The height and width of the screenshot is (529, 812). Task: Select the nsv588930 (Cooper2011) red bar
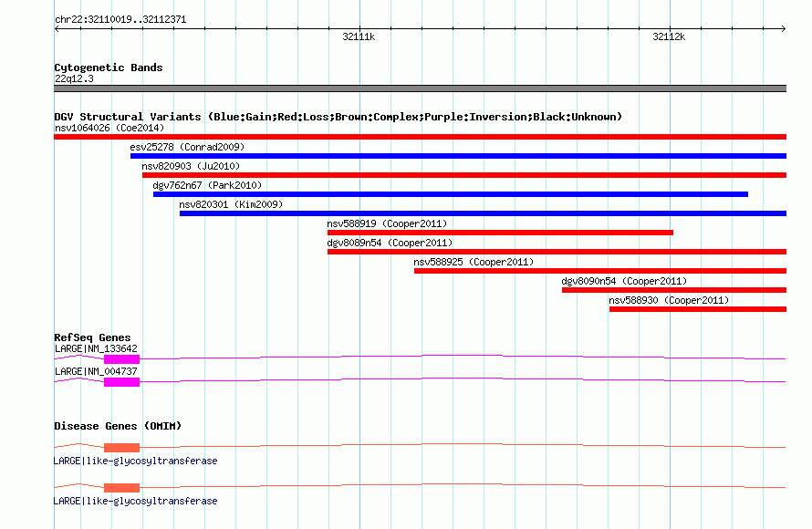click(x=698, y=309)
